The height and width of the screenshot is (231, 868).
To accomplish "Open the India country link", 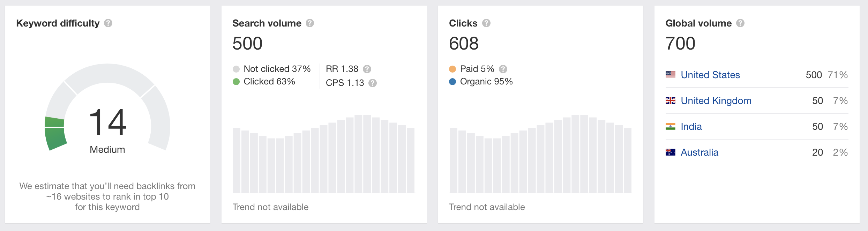I will (691, 126).
